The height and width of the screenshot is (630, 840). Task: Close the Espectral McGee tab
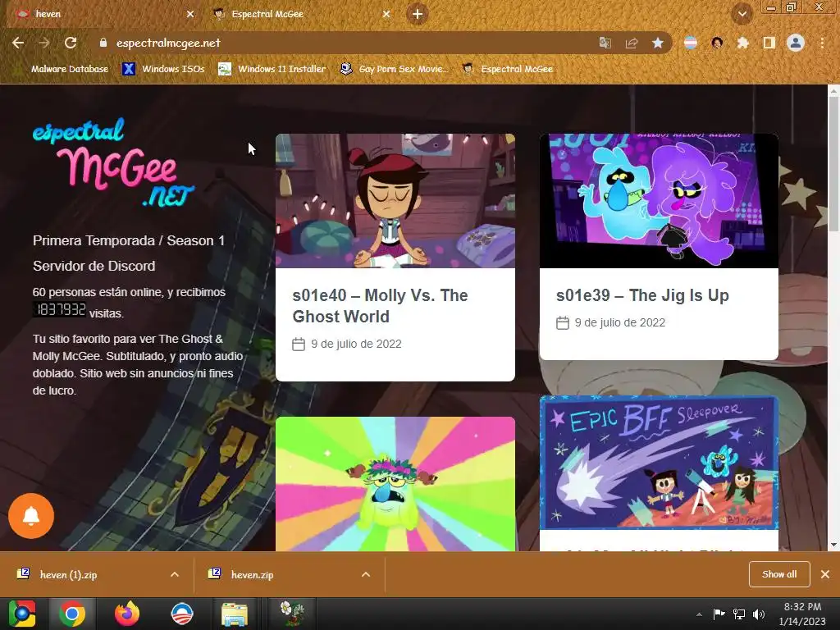coord(386,14)
